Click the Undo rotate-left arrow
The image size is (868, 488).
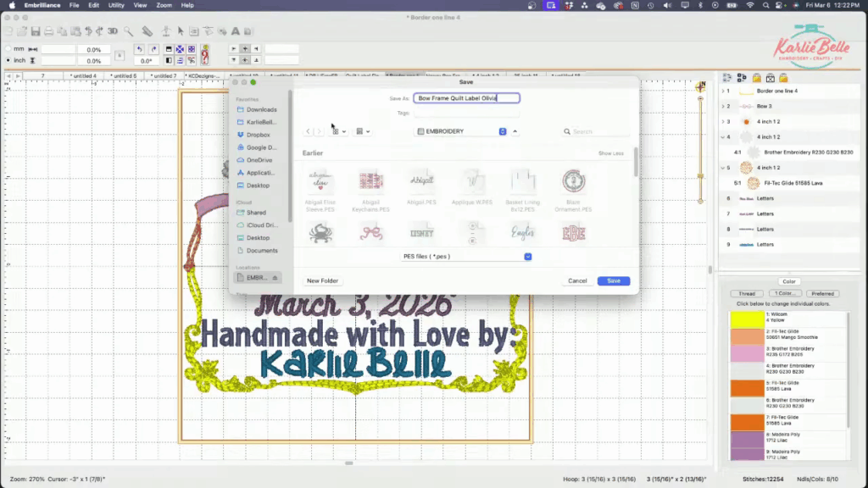click(x=140, y=49)
